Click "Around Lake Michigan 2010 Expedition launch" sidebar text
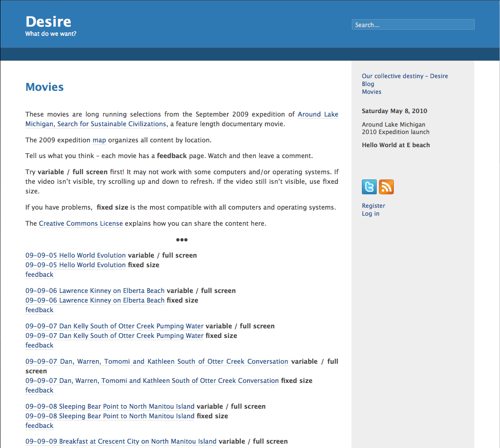500x448 pixels. coord(396,128)
